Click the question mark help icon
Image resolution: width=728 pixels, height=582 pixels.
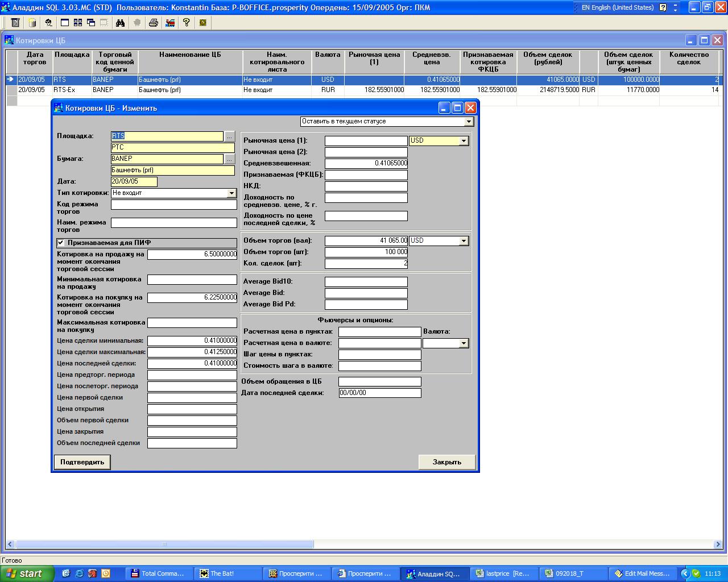[x=186, y=23]
